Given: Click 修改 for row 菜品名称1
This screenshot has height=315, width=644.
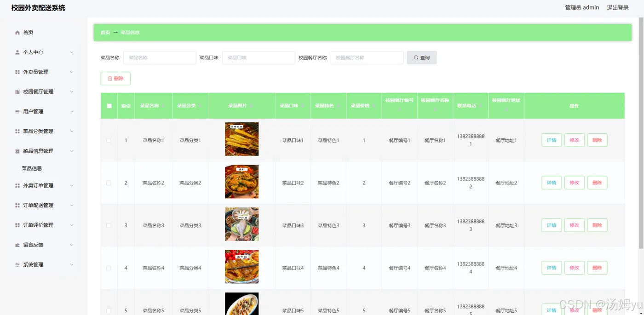Looking at the screenshot, I should (x=575, y=140).
